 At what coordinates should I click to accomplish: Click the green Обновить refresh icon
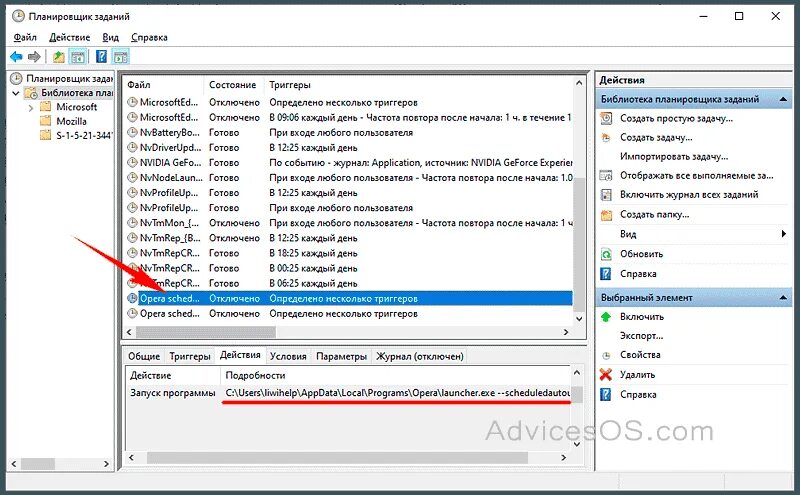[606, 254]
